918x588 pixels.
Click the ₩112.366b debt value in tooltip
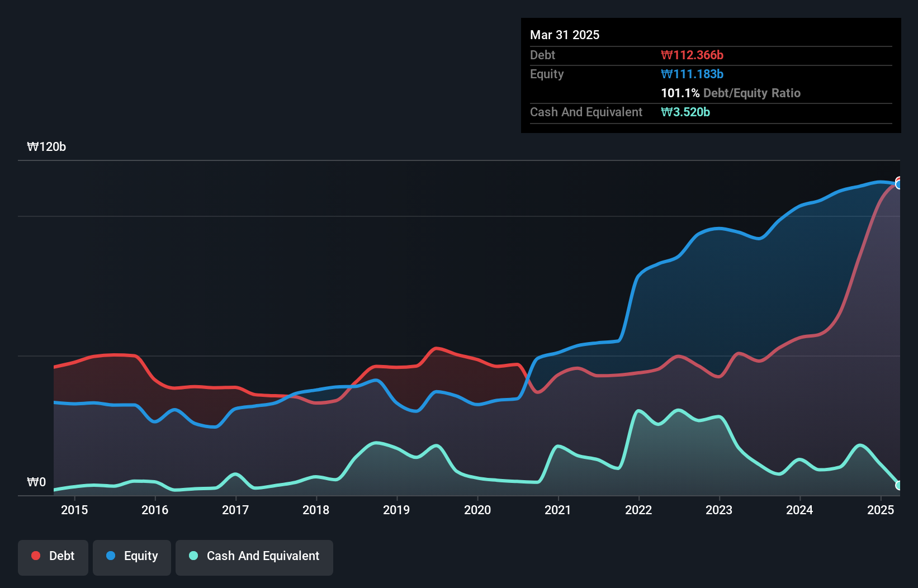(x=692, y=55)
